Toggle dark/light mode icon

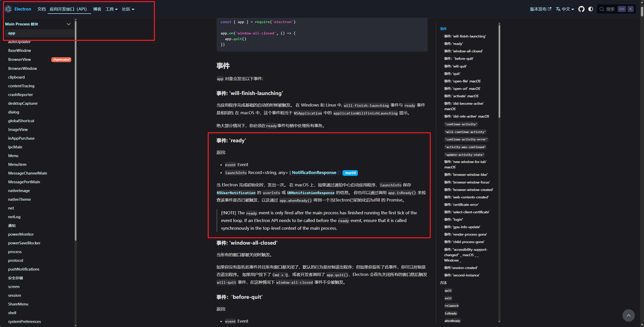click(591, 9)
